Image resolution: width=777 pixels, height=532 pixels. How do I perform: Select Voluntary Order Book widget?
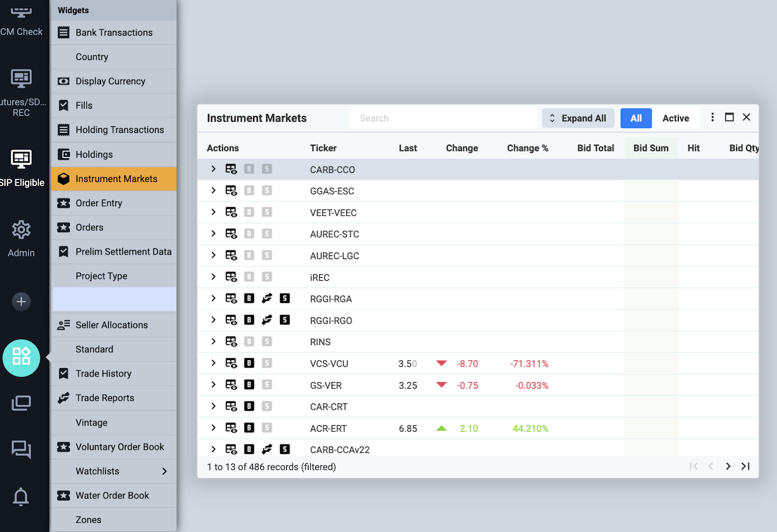(114, 447)
